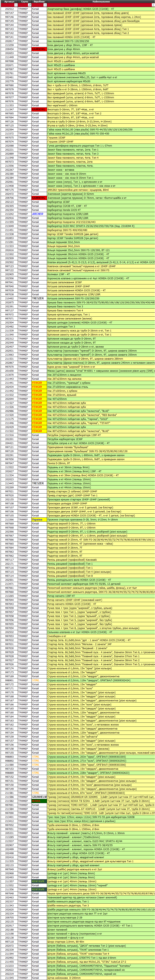Open the Виробник column filter dropdown
Viewport: 155px width, 980px height.
click(x=45, y=5)
